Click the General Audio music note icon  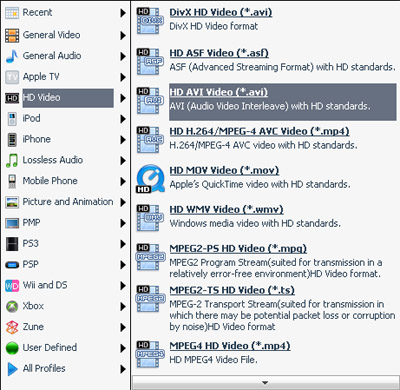point(12,56)
